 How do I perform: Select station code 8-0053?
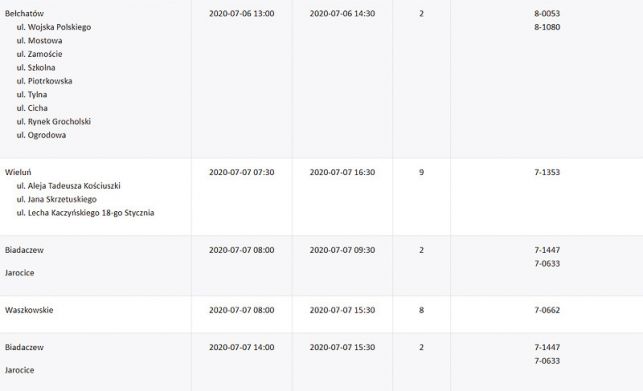click(547, 14)
